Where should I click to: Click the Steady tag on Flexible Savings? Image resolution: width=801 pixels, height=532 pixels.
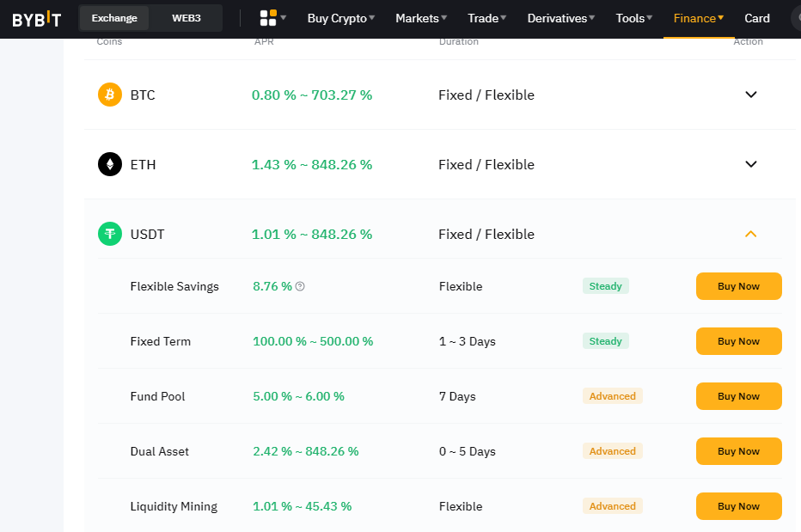[605, 286]
